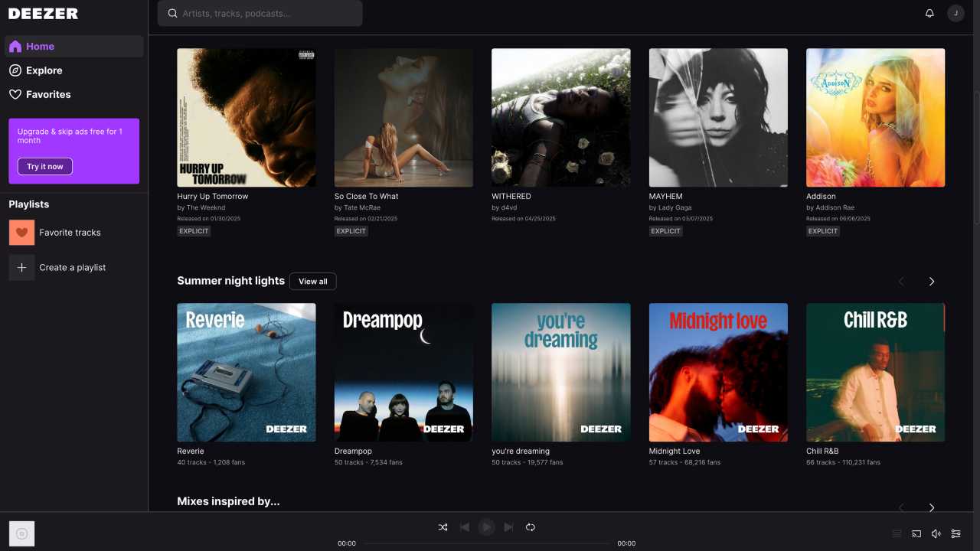
Task: Toggle repeat mode
Action: 531,527
